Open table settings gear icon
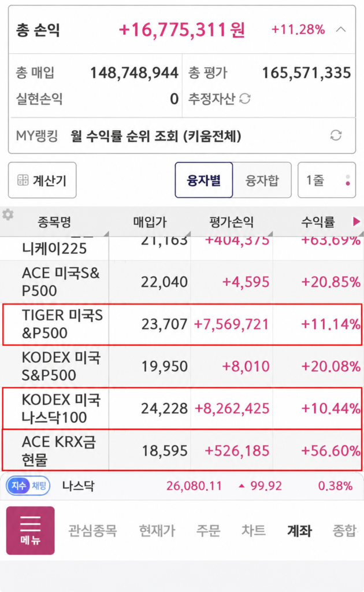 [8, 215]
